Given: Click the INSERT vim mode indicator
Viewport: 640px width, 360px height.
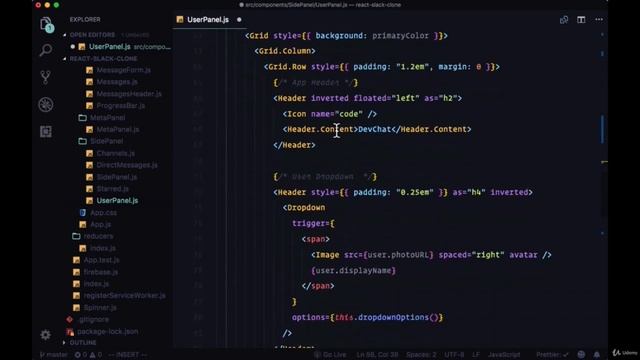Looking at the screenshot, I should point(128,355).
